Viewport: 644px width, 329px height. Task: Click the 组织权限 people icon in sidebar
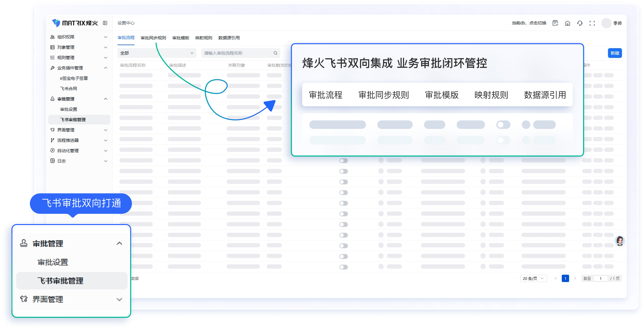tap(52, 37)
